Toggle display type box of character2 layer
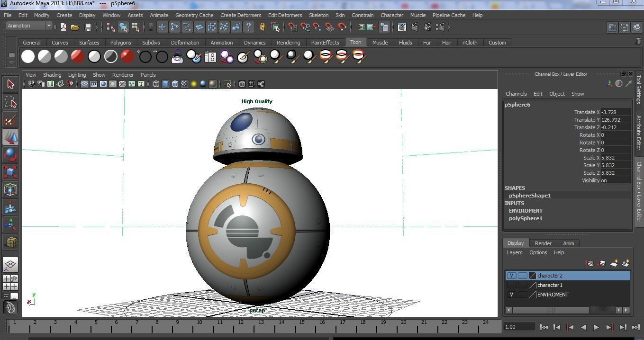Screen dimensions: 644x340 coord(522,276)
